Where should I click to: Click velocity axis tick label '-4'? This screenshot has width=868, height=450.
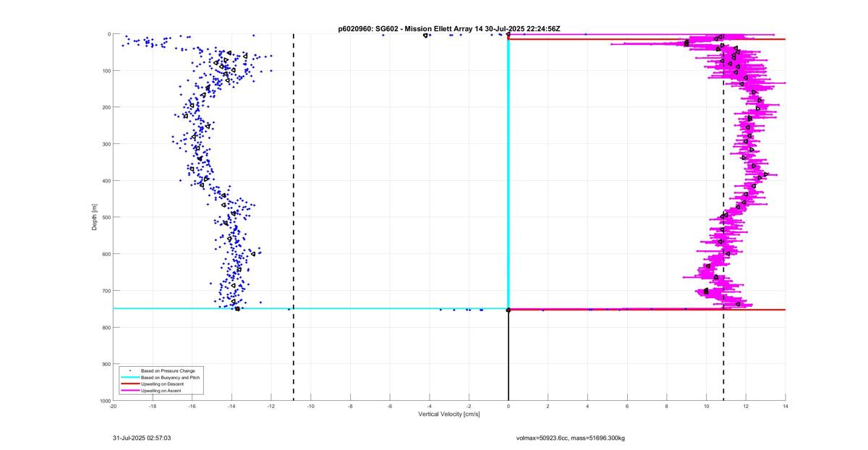[430, 406]
